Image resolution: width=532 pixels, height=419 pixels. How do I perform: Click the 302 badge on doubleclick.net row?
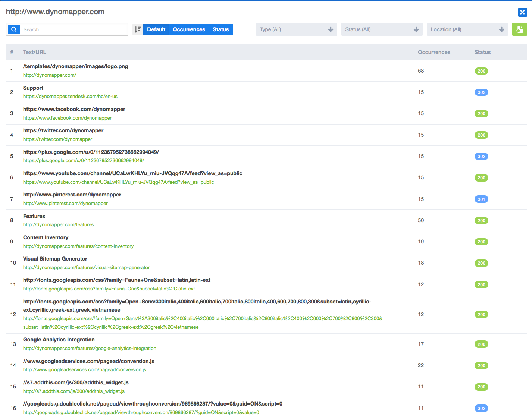coord(481,409)
